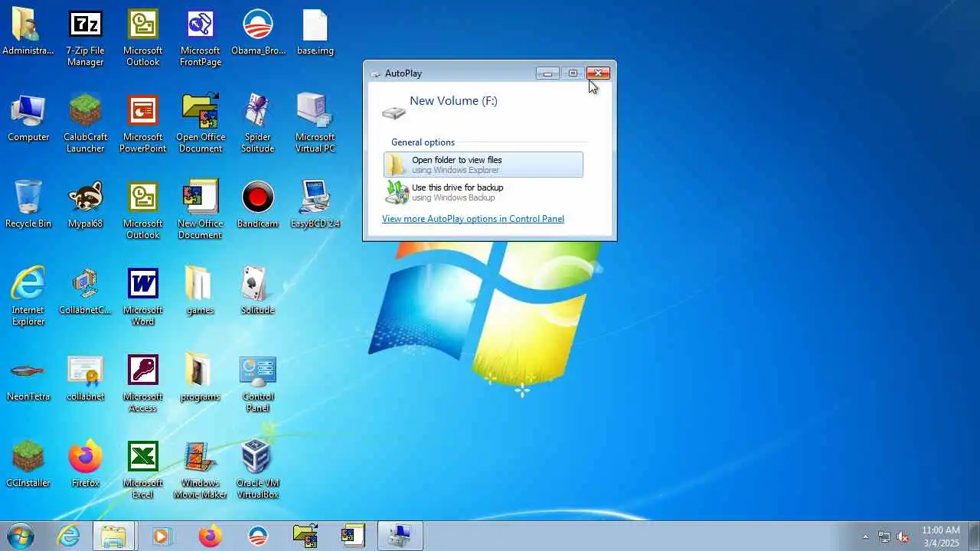Select the Internet Explorer desktop icon
The width and height of the screenshot is (980, 551).
point(28,297)
